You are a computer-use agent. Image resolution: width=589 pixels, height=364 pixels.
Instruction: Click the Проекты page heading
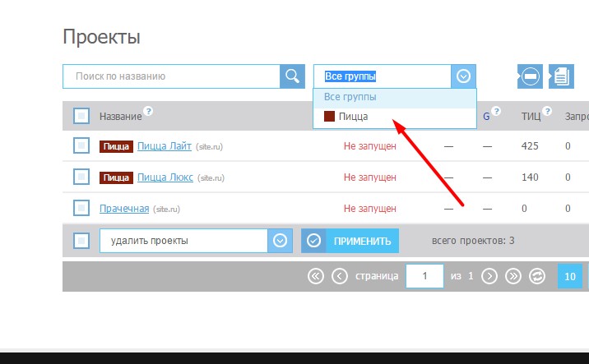point(101,37)
